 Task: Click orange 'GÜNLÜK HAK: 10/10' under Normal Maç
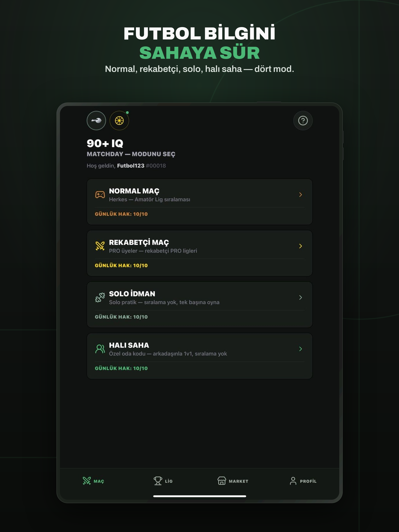[x=121, y=214]
